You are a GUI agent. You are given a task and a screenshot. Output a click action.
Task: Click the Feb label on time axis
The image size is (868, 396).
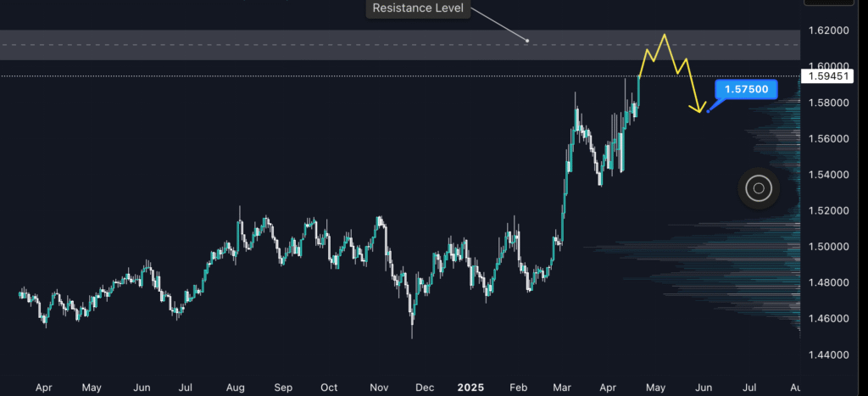[519, 388]
